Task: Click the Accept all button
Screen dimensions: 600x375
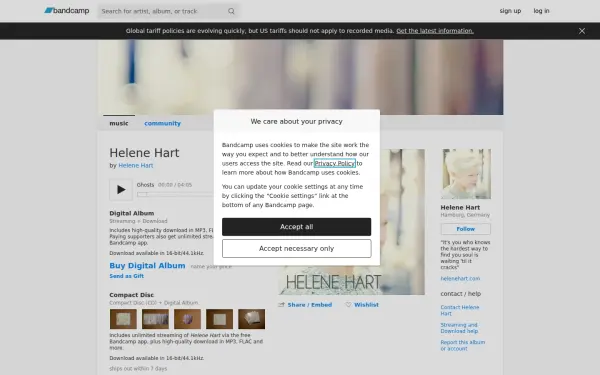Action: tap(296, 227)
